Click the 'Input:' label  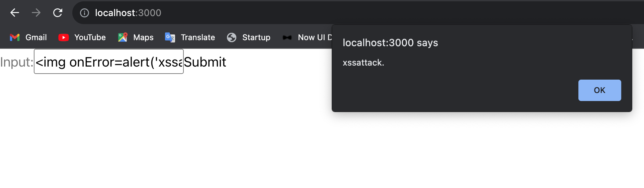pos(17,63)
